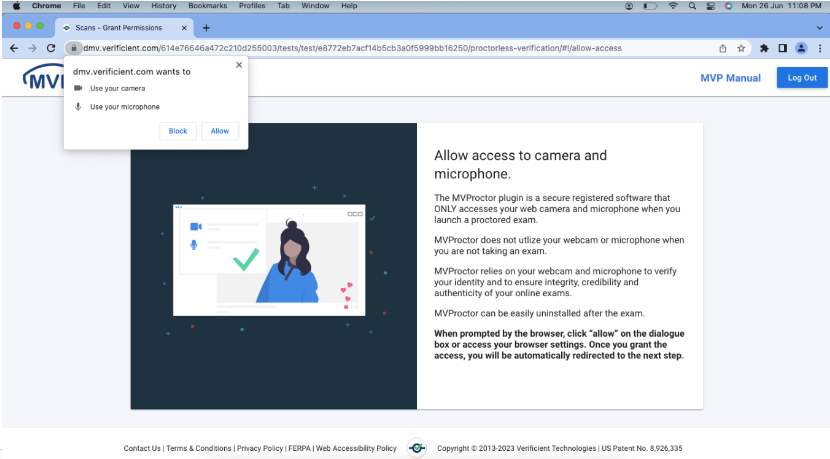Open the File menu
This screenshot has width=830, height=459.
click(x=79, y=6)
